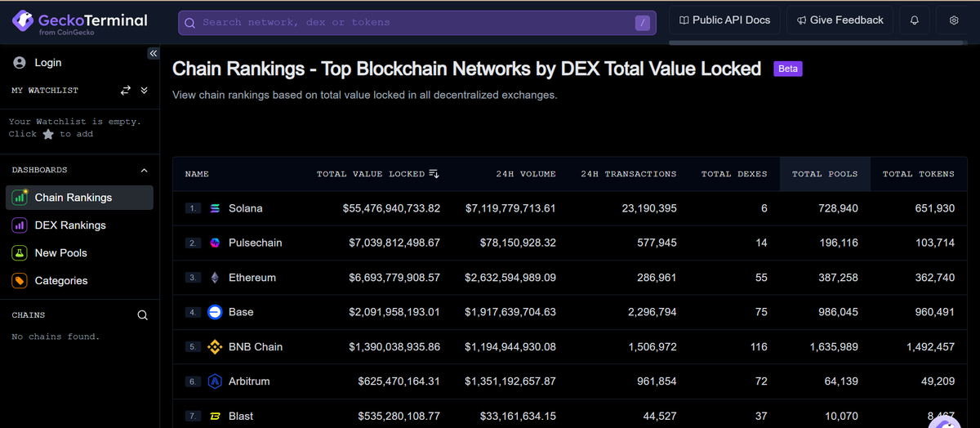Click the sort-descending icon on Total Value Locked

click(434, 174)
